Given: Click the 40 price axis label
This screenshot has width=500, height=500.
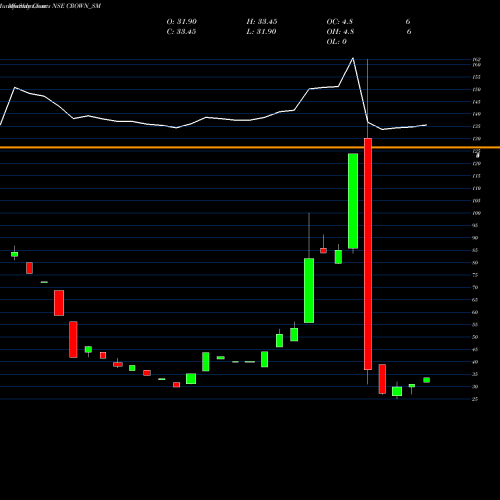Looking at the screenshot, I should 475,362.
